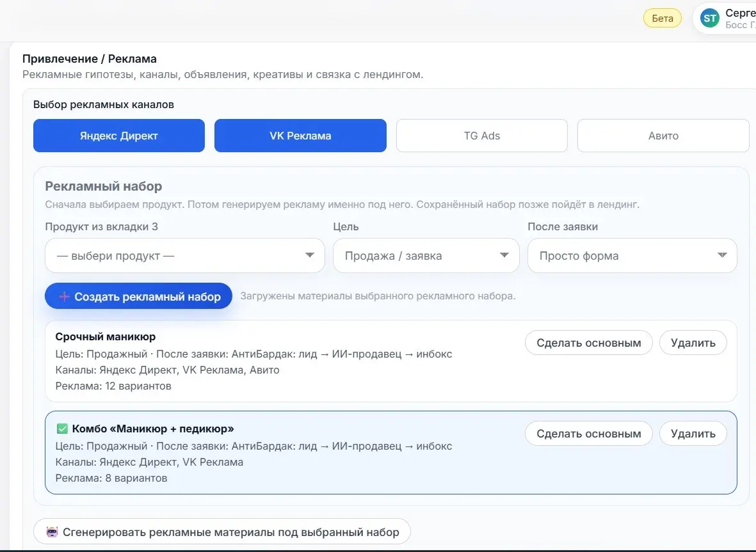The image size is (756, 552).
Task: Click the Продукт из вкладки 3 label
Action: (101, 226)
